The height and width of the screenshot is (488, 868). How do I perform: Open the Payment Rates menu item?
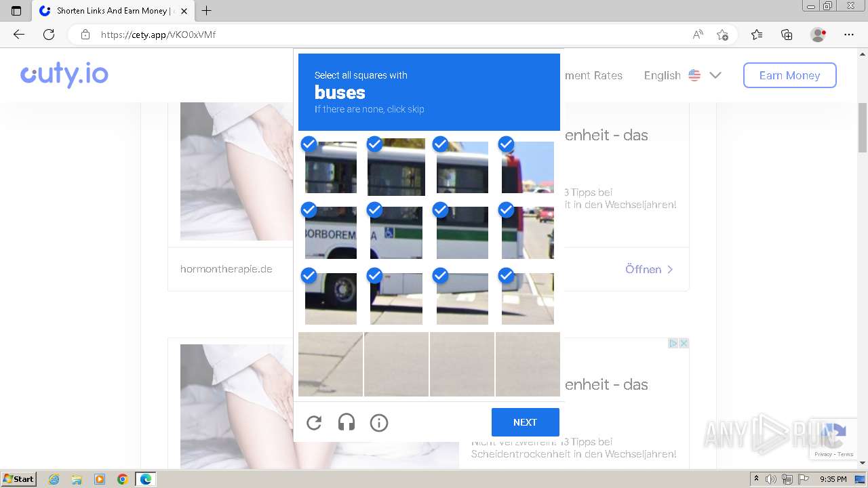(593, 75)
